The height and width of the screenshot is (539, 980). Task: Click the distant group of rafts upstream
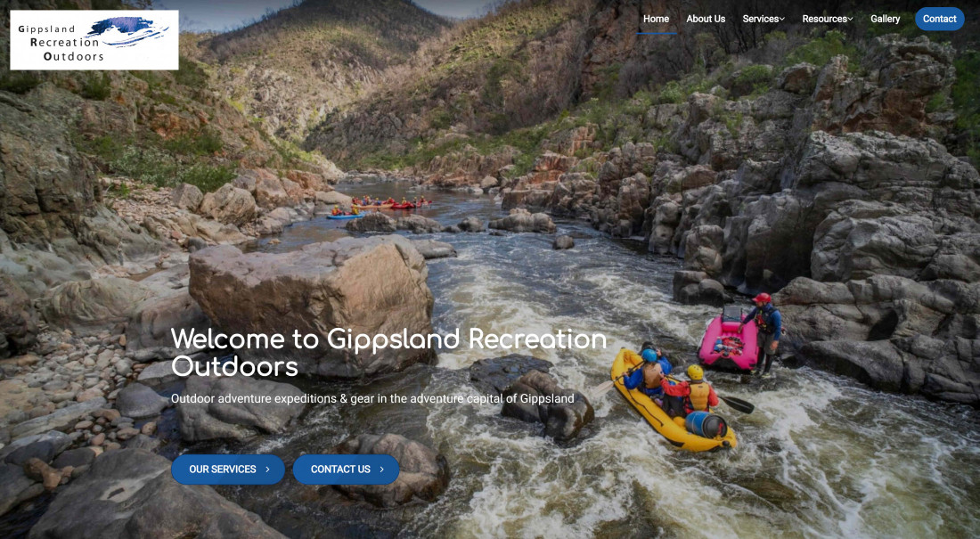point(380,207)
